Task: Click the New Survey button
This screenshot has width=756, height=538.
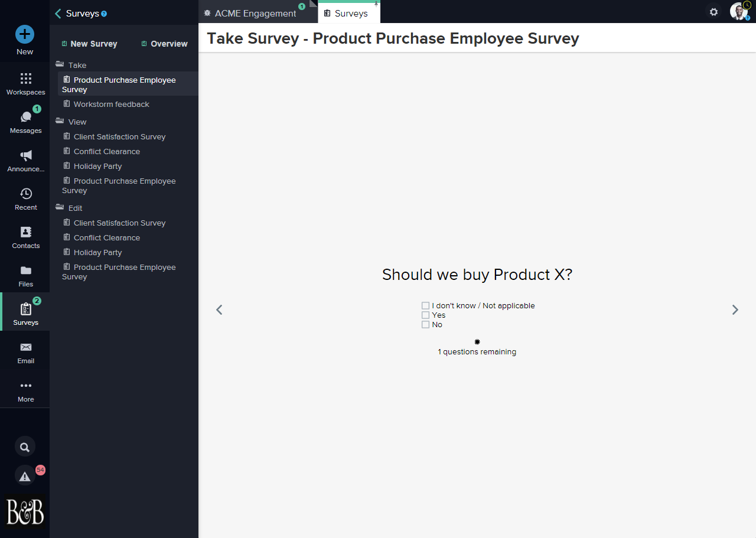Action: coord(89,44)
